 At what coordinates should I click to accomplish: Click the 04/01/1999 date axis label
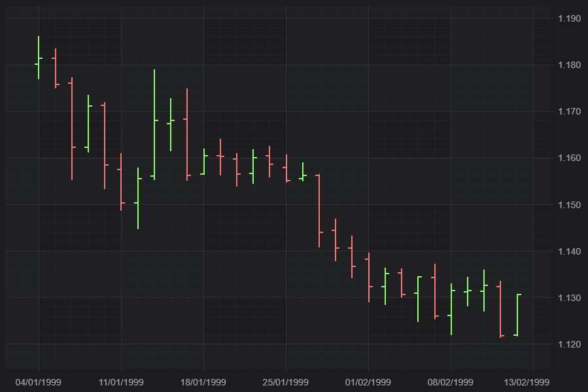click(38, 382)
